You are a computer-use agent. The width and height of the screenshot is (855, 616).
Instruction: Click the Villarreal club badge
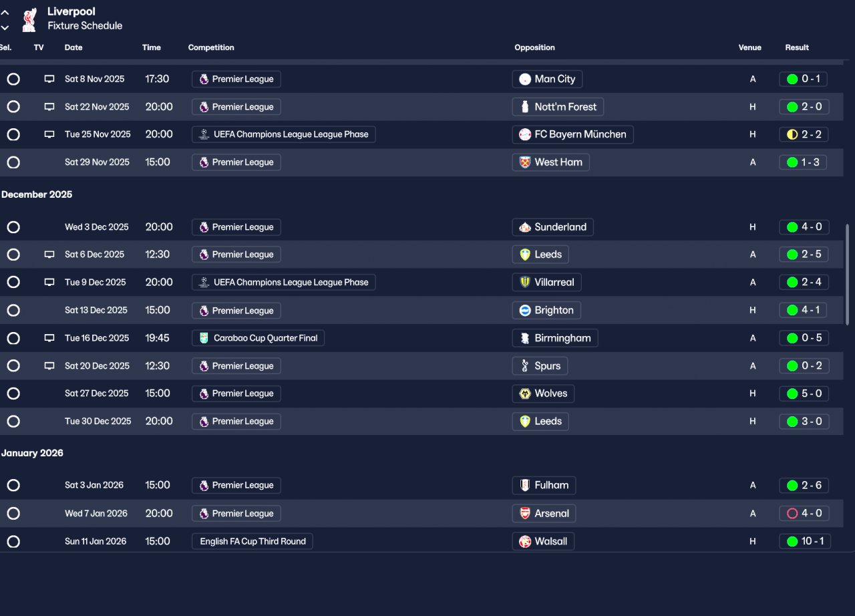pyautogui.click(x=525, y=282)
